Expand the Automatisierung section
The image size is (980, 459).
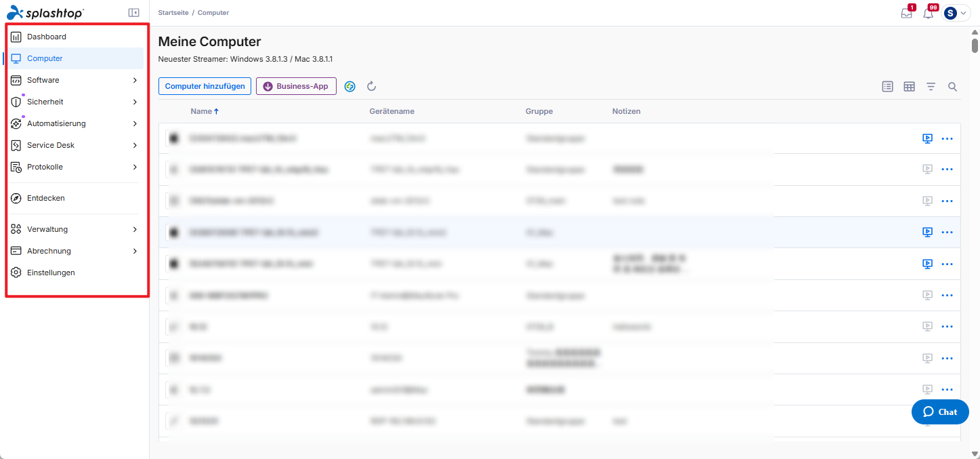click(74, 123)
